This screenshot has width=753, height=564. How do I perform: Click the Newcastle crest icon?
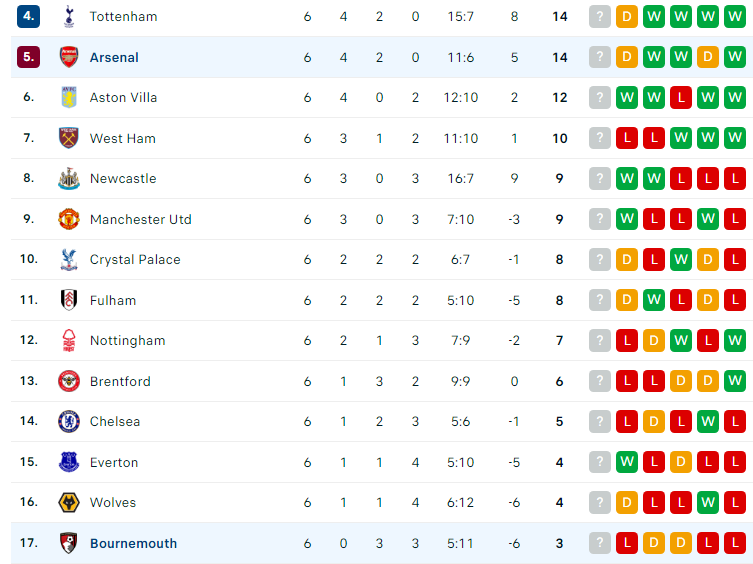(69, 179)
